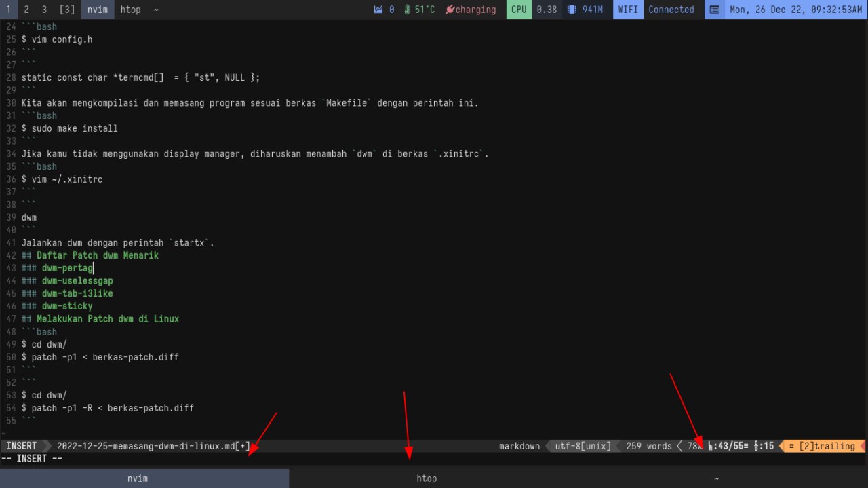This screenshot has width=868, height=488.
Task: Click the 78% file position indicator
Action: [693, 446]
